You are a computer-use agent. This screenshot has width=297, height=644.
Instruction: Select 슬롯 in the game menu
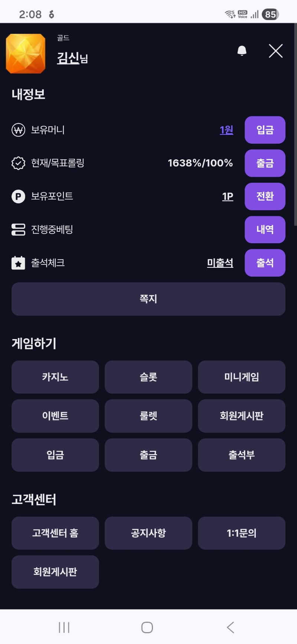148,377
